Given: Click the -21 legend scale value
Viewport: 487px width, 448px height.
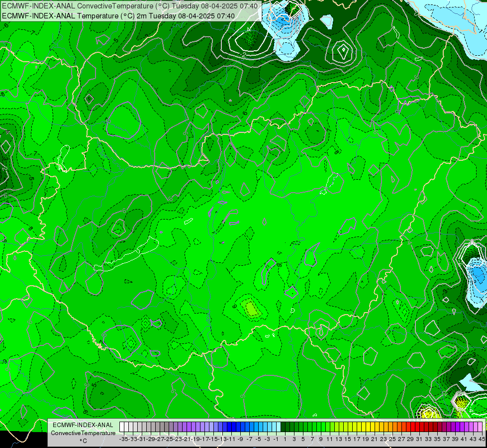Looking at the screenshot, I should click(187, 439).
